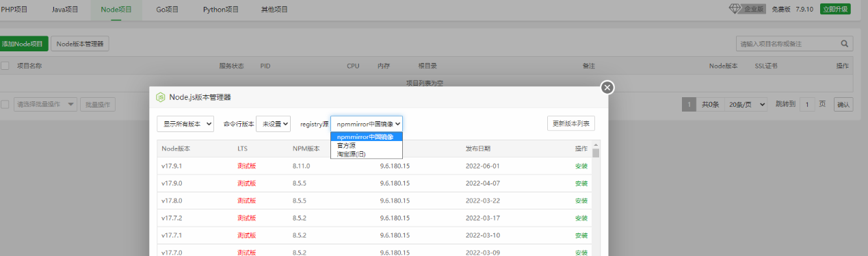Choose 淘宝源(旧) from registry list

click(x=367, y=154)
